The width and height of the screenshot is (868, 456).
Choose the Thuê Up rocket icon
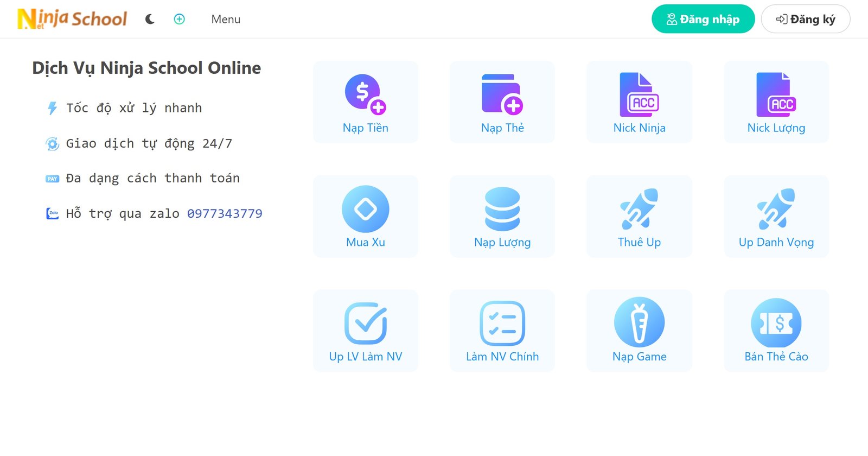639,209
